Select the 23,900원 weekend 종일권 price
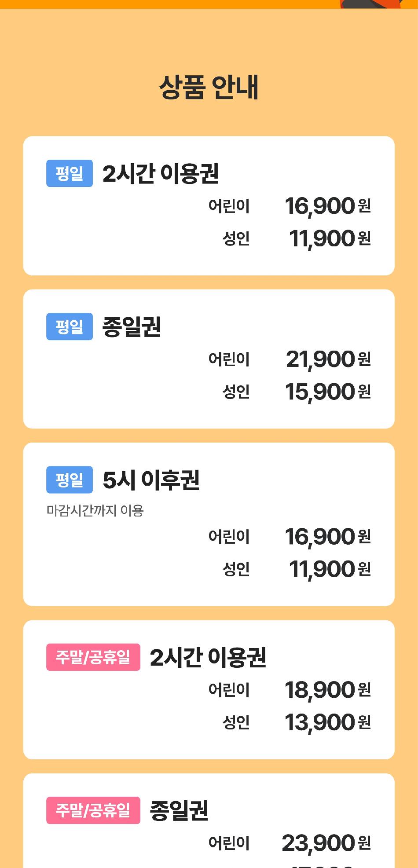The height and width of the screenshot is (868, 418). tap(326, 843)
